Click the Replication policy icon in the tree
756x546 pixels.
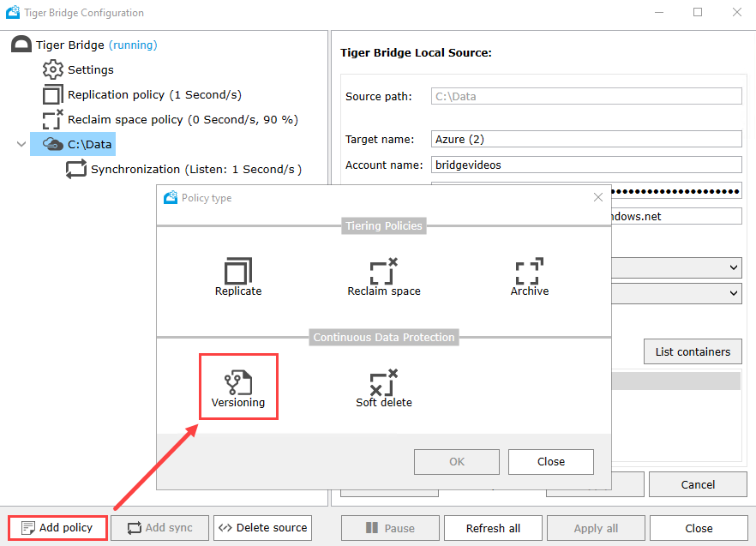[53, 94]
